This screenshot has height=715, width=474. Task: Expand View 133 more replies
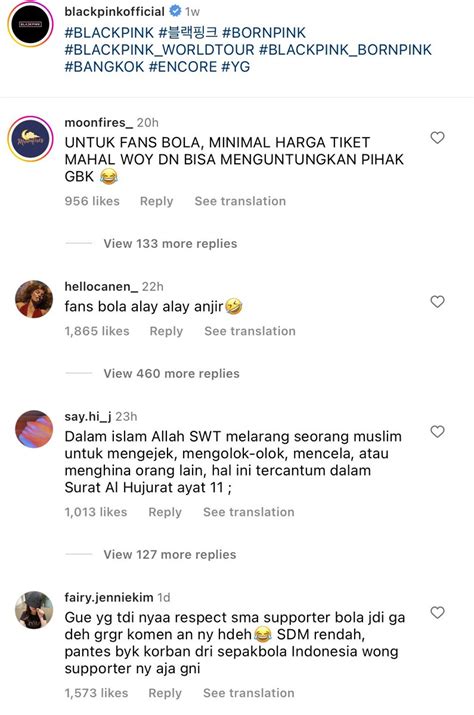[170, 244]
